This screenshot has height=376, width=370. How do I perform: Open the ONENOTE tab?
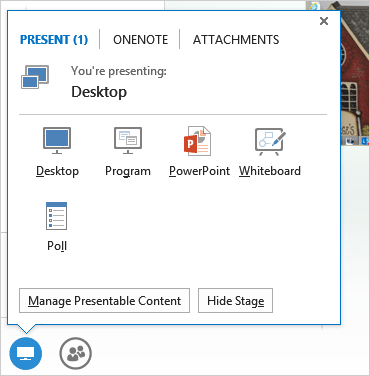click(x=141, y=40)
